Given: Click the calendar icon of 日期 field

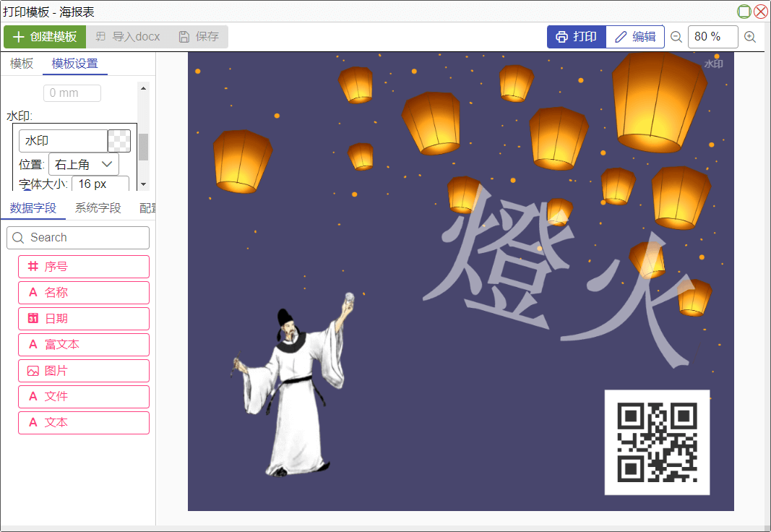Looking at the screenshot, I should point(33,319).
